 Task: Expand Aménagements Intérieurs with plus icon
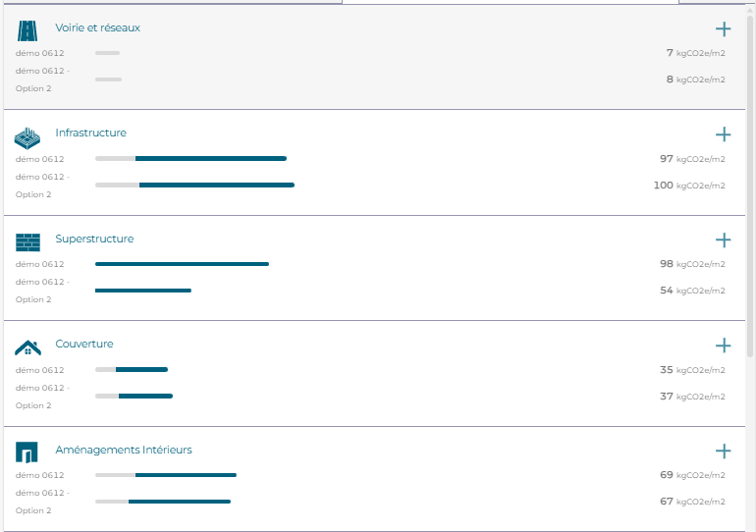coord(723,452)
